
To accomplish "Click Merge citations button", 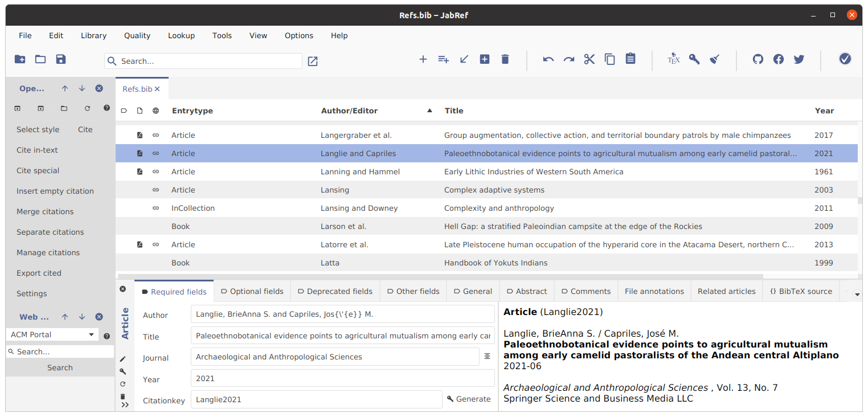I will click(45, 211).
